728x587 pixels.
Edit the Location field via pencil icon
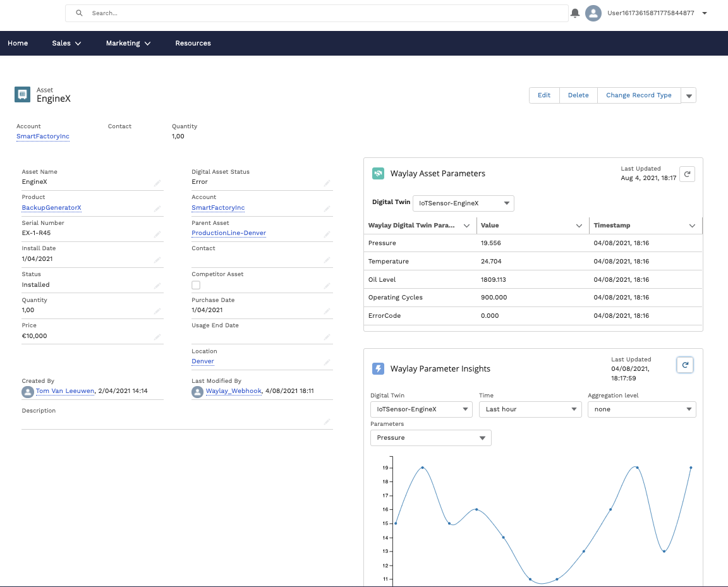[x=327, y=362]
